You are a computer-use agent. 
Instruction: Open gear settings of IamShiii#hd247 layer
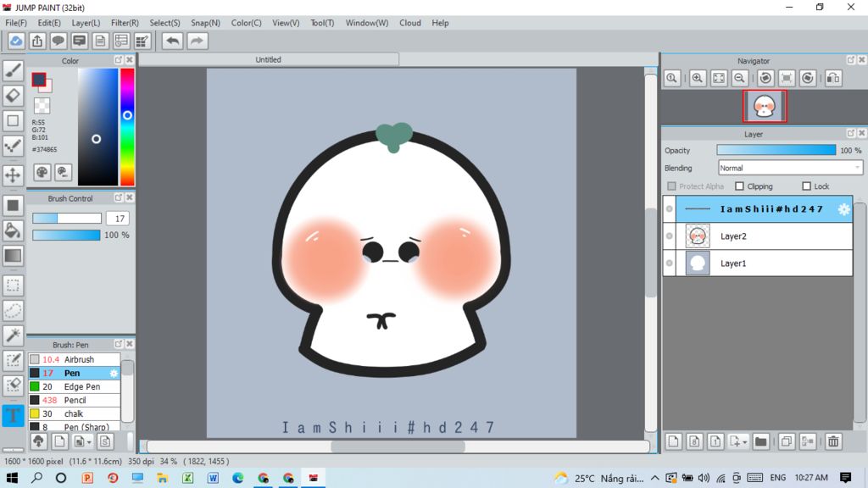pos(843,209)
